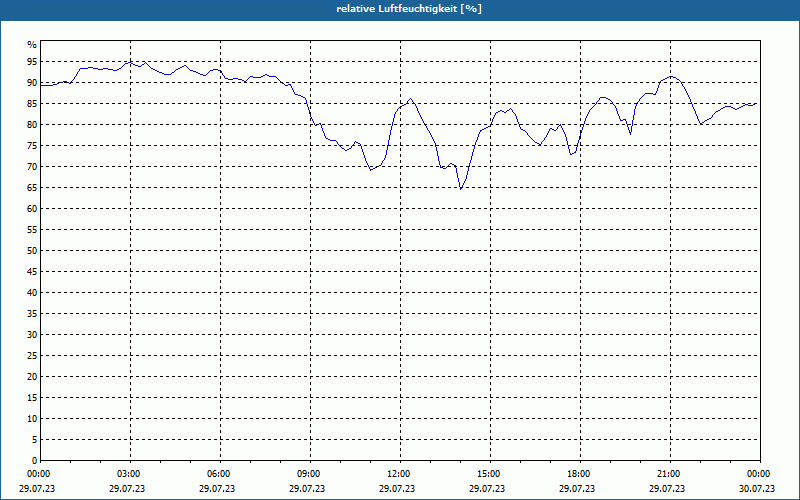The image size is (800, 500).
Task: Click the y-axis value 55
Action: click(32, 230)
